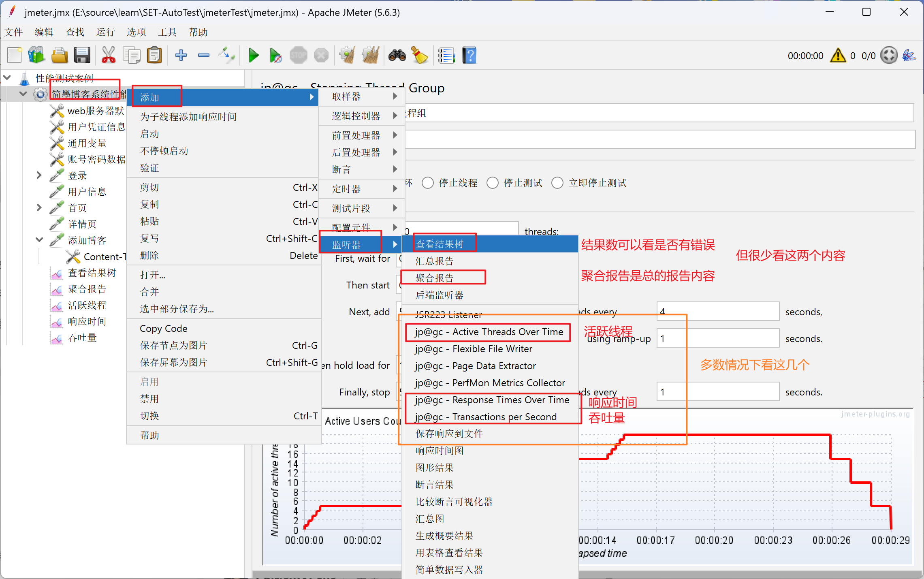
Task: Choose 为子线程添加响应时间 context entry
Action: coord(223,117)
